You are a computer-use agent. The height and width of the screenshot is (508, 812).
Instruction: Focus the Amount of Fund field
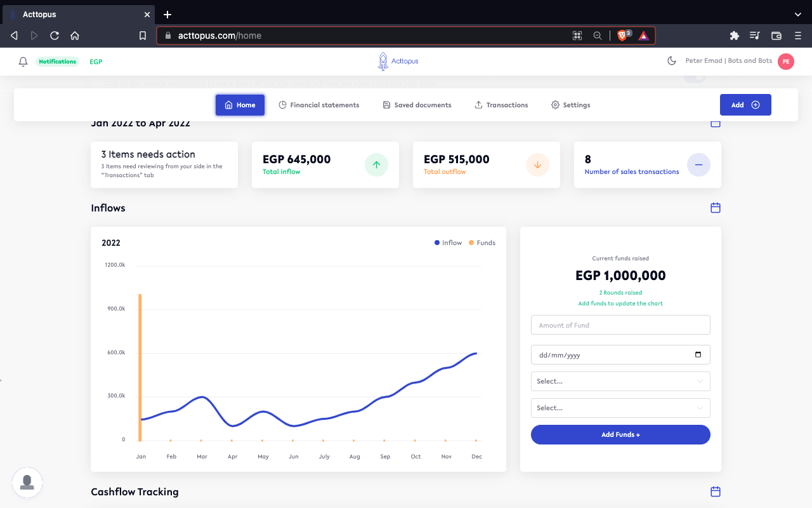tap(620, 325)
